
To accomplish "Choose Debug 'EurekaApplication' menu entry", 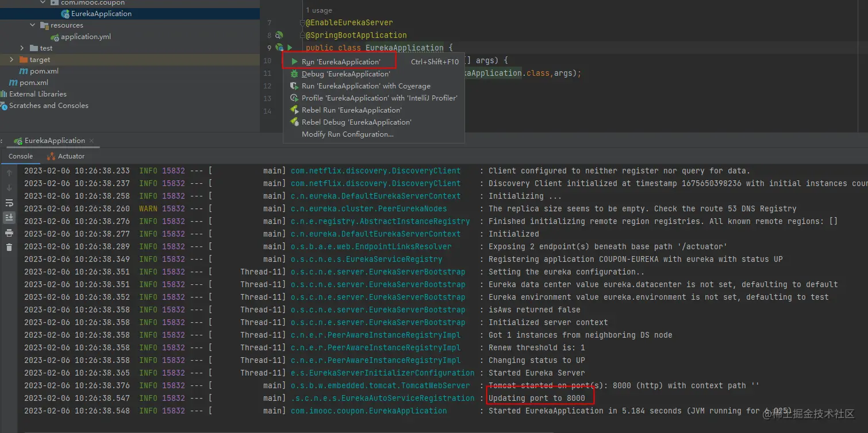I will click(x=345, y=74).
